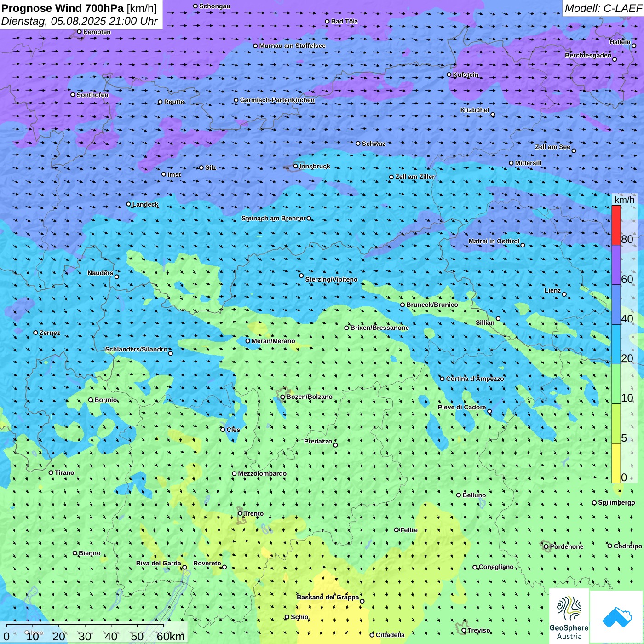Screen dimensions: 644x644
Task: Select the Kufstein label
Action: coord(466,75)
